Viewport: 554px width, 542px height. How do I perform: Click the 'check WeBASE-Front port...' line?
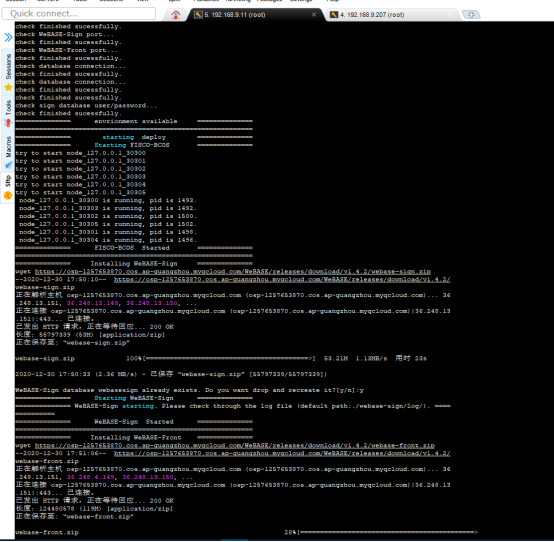(x=66, y=50)
